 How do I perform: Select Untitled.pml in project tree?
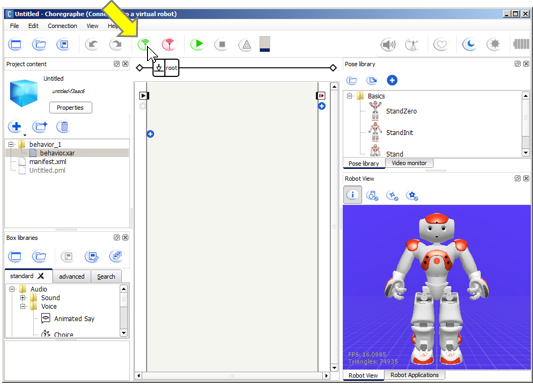click(x=47, y=170)
